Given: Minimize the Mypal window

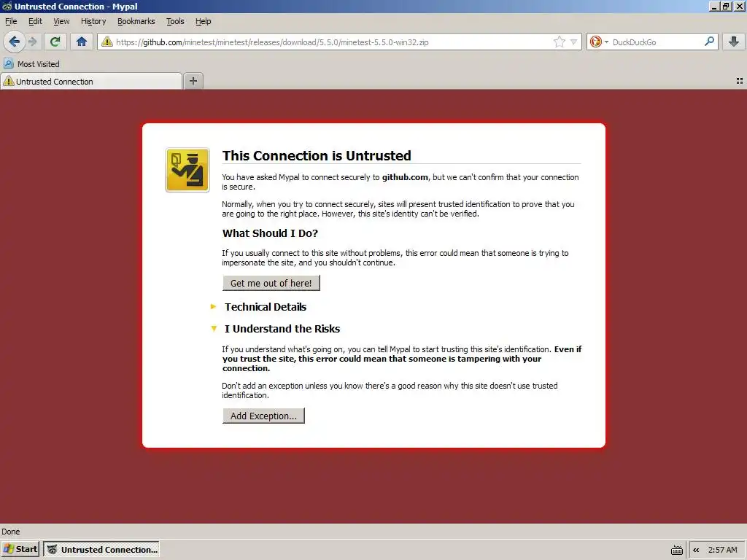Looking at the screenshot, I should point(714,6).
